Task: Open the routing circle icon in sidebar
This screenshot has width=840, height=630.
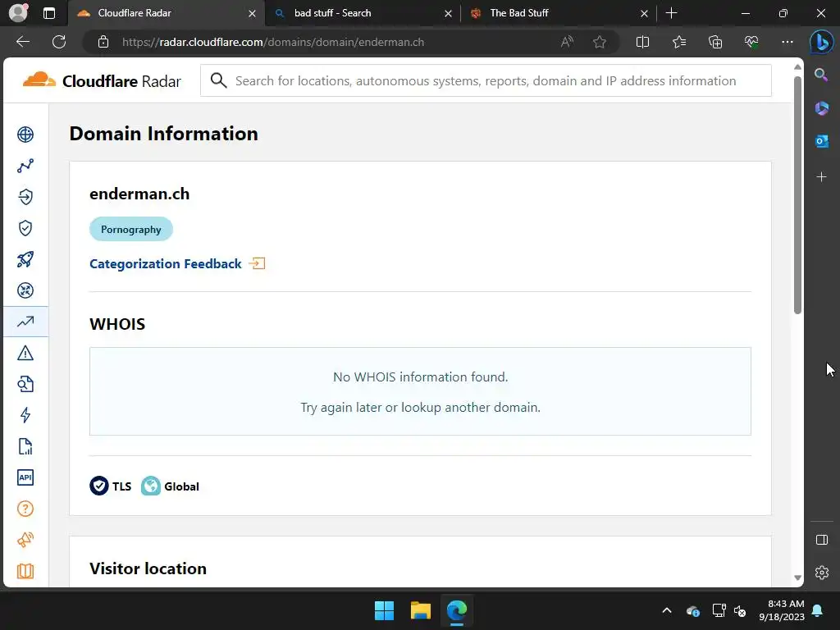Action: tap(25, 290)
